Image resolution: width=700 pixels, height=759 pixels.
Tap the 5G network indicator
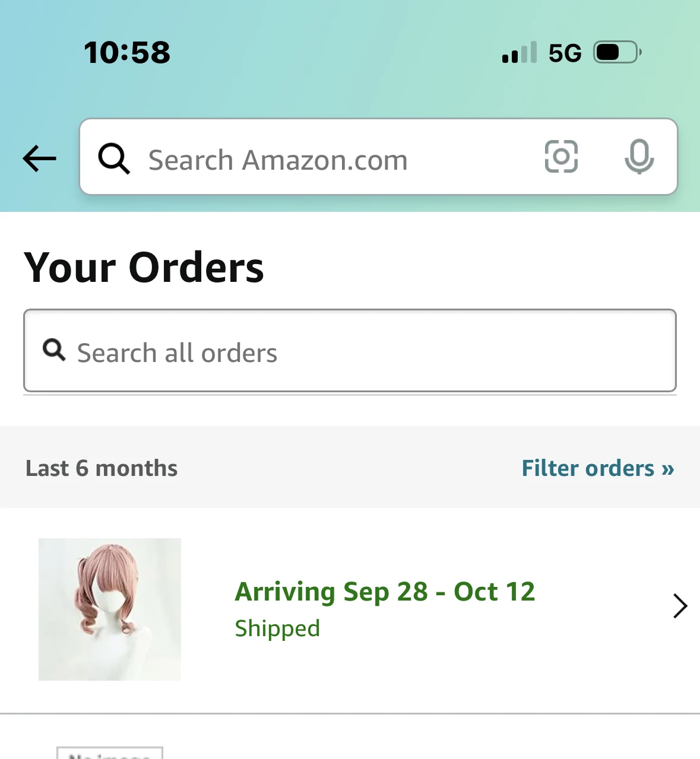pyautogui.click(x=565, y=53)
